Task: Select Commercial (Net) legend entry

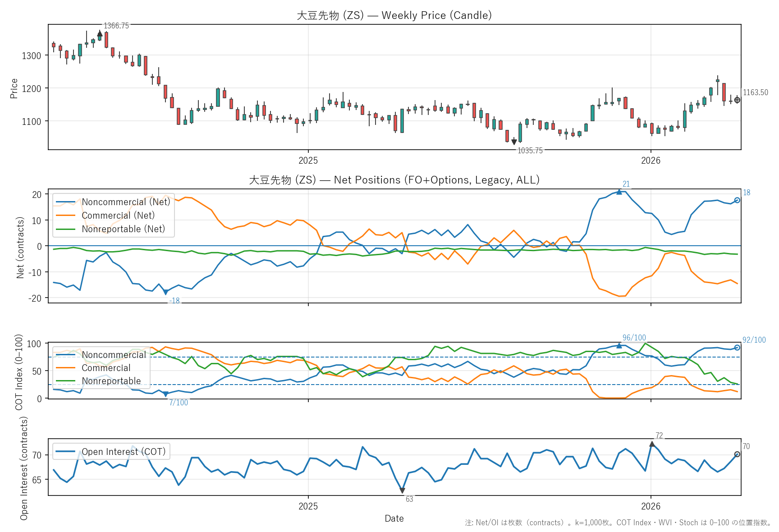Action: tap(118, 216)
